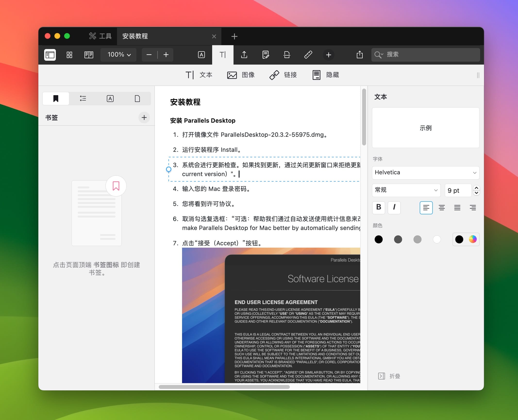
Task: Switch sidebar to outline list tab
Action: (83, 99)
